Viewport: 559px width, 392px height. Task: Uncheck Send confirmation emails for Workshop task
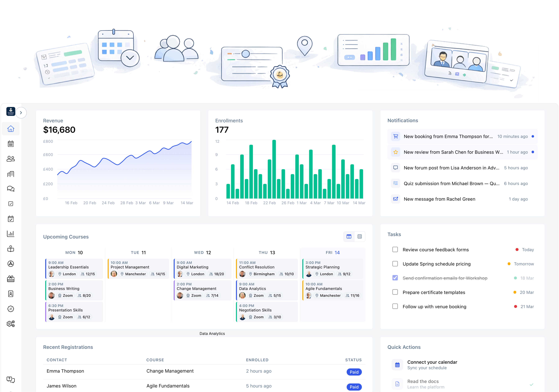395,278
